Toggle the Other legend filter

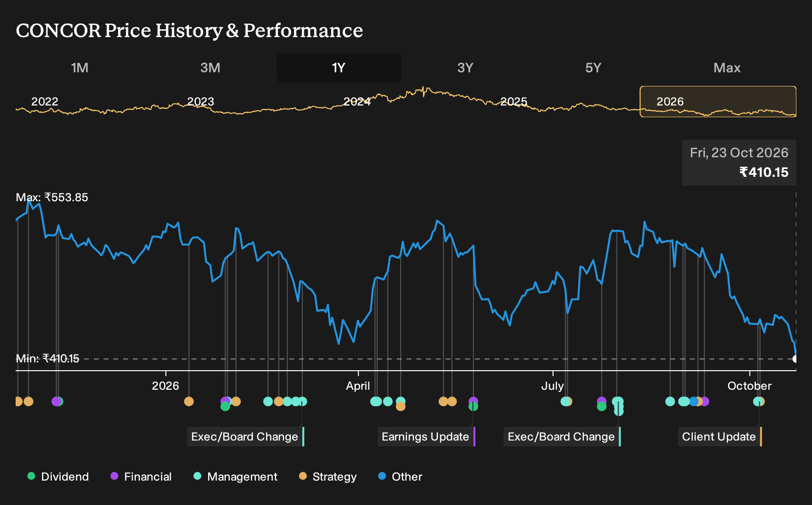click(400, 477)
